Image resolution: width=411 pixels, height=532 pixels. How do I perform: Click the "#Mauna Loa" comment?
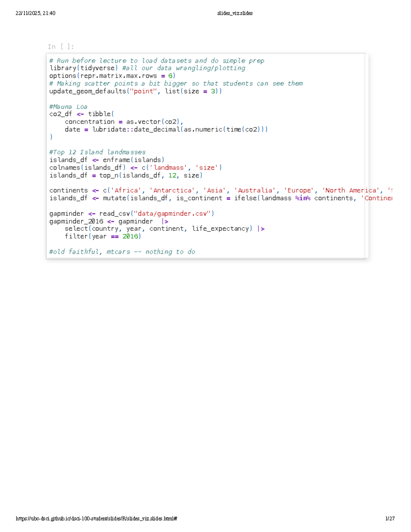[68, 107]
